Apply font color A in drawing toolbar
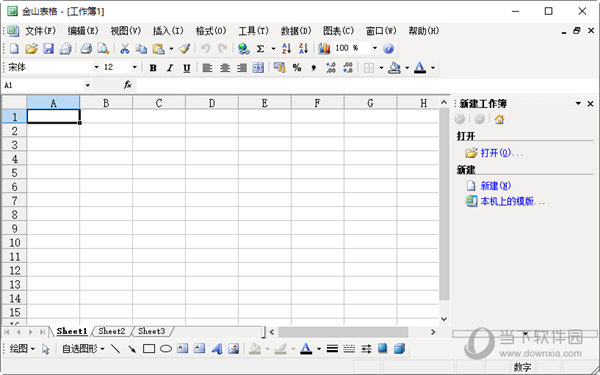Image resolution: width=600 pixels, height=375 pixels. click(306, 349)
